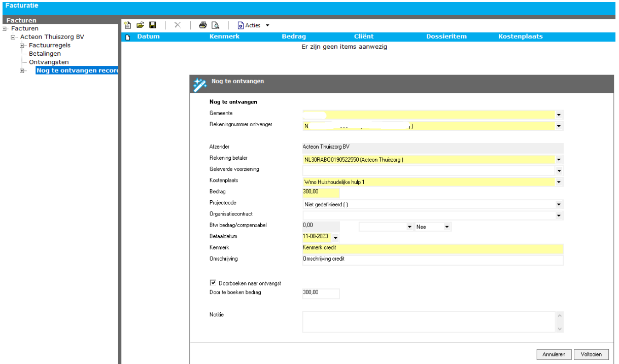Click the save diskette toolbar icon
Image resolution: width=619 pixels, height=364 pixels.
(x=152, y=25)
